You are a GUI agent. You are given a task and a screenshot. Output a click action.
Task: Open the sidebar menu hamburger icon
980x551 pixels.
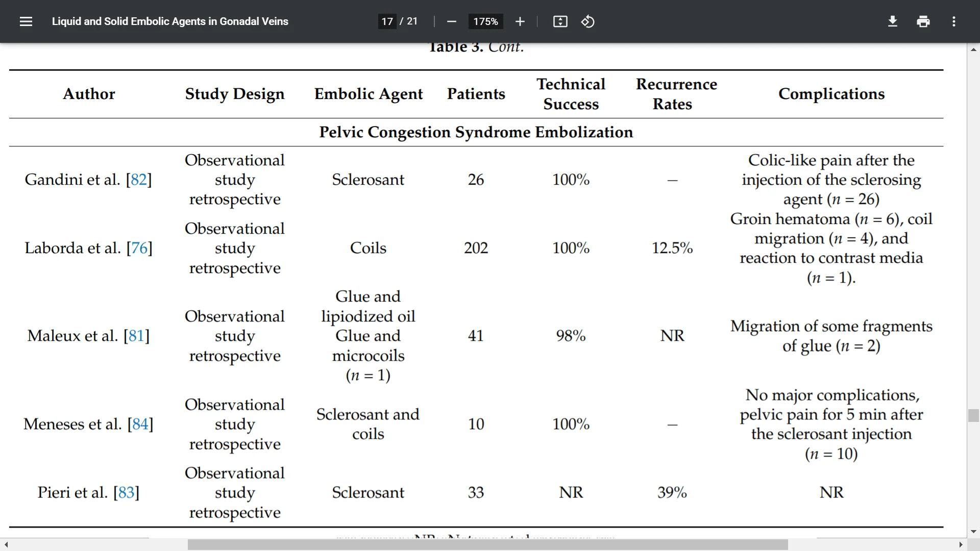(26, 21)
